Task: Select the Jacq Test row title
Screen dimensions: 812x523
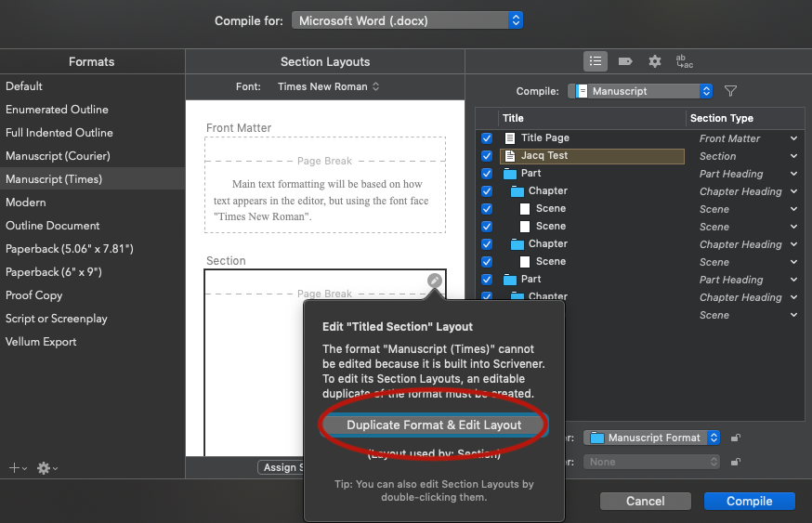Action: tap(544, 155)
